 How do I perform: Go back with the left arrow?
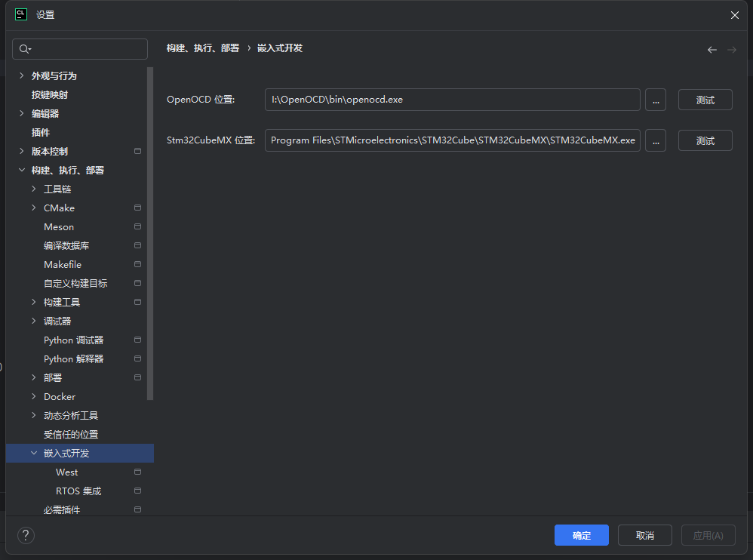click(x=712, y=50)
